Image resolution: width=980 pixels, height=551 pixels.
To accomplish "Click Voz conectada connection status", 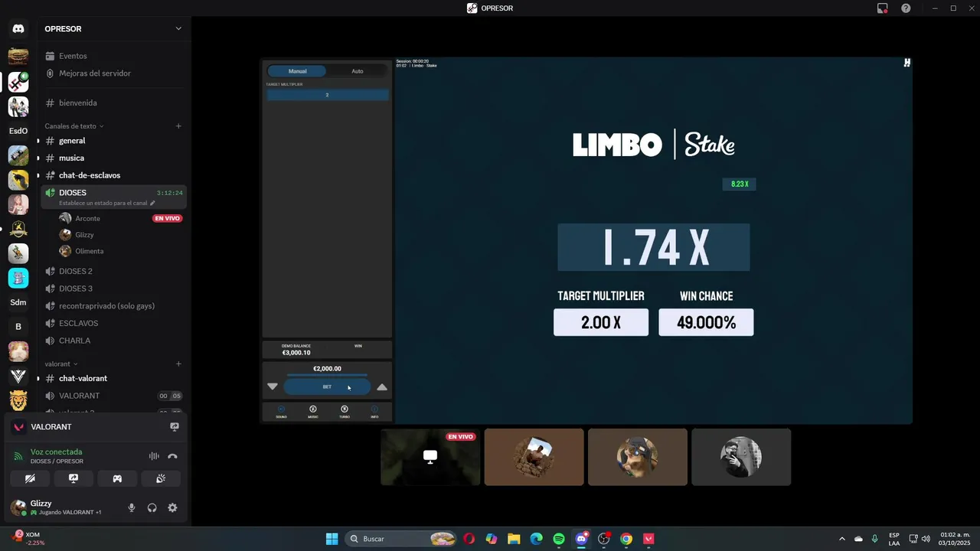I will [x=56, y=452].
